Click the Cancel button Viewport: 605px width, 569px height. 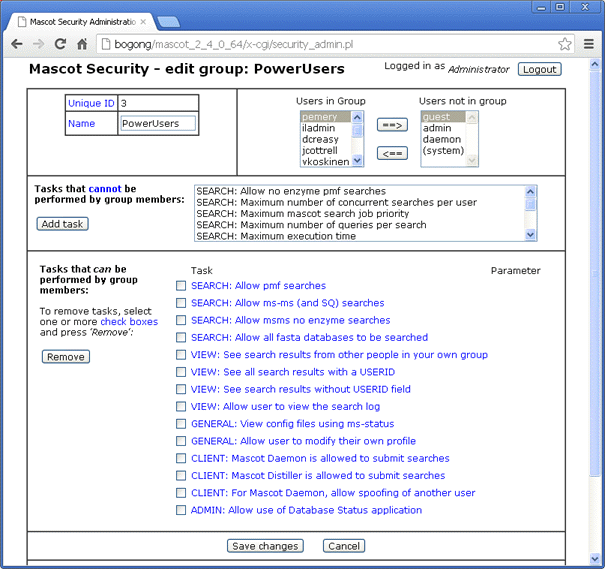click(344, 546)
